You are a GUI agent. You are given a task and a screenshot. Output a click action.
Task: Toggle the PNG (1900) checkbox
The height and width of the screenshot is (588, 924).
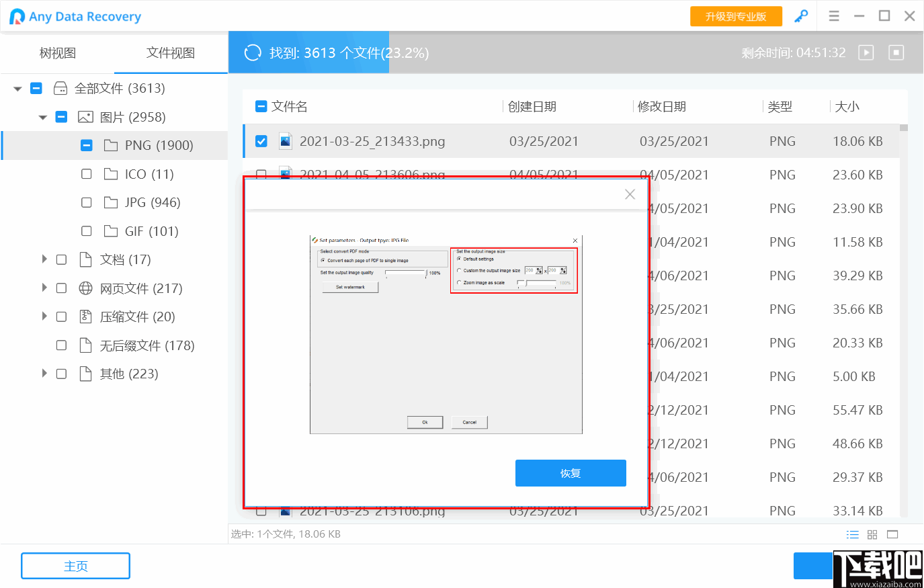(87, 145)
